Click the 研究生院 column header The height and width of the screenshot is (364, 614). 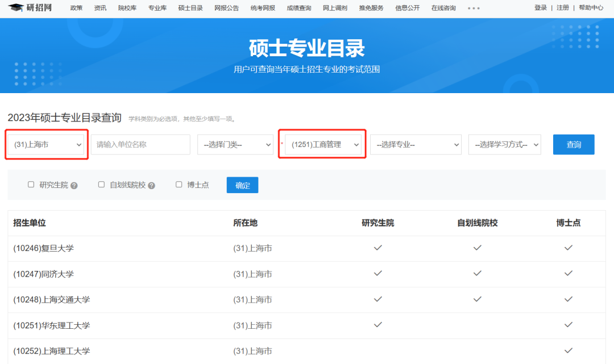[x=378, y=223]
